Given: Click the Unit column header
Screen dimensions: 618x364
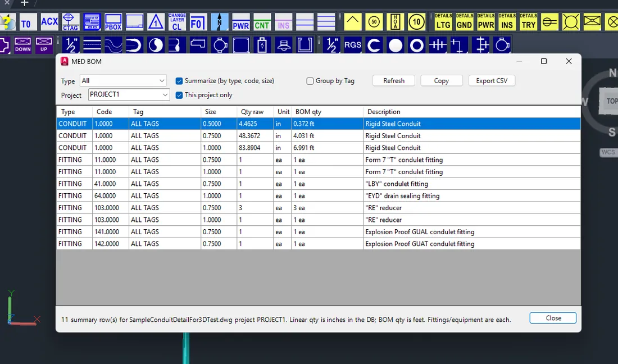Looking at the screenshot, I should (x=283, y=111).
